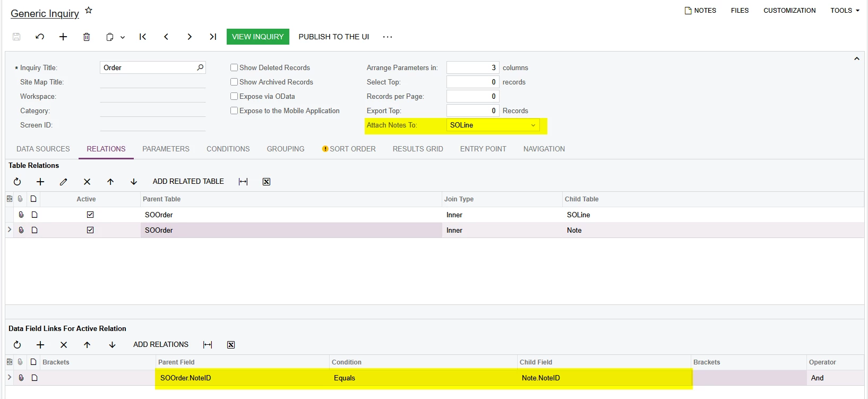868x399 pixels.
Task: Click the Save disk icon in toolbar
Action: [x=16, y=37]
